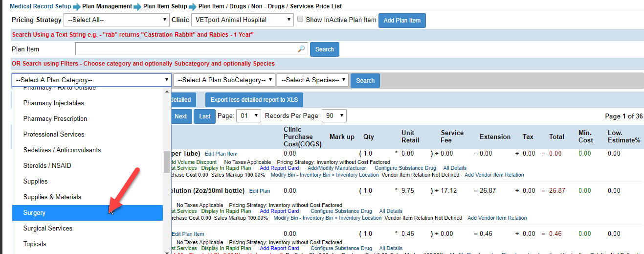
Task: Select the highlighted Surgery category
Action: coord(88,212)
